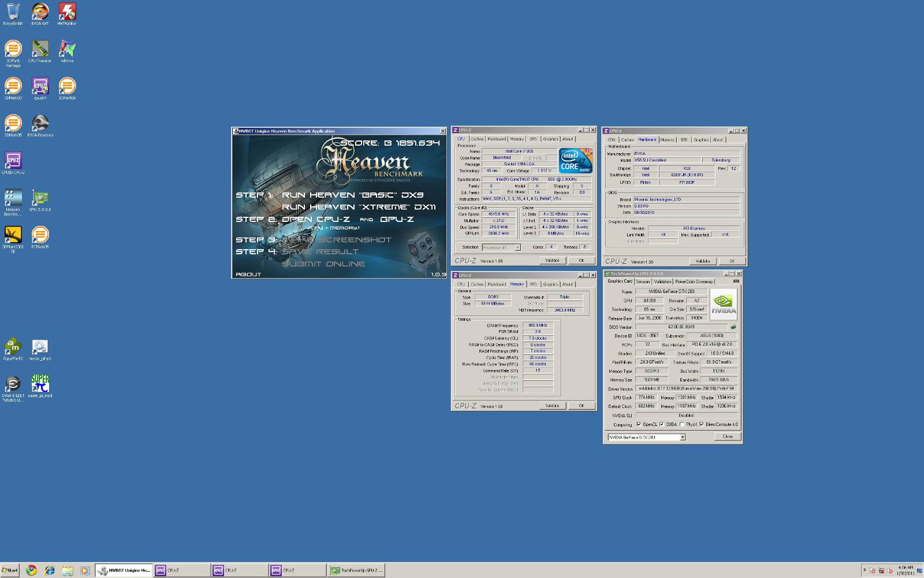The width and height of the screenshot is (924, 578).
Task: Click the GPU-Z BIOS save chip icon
Action: coord(733,327)
